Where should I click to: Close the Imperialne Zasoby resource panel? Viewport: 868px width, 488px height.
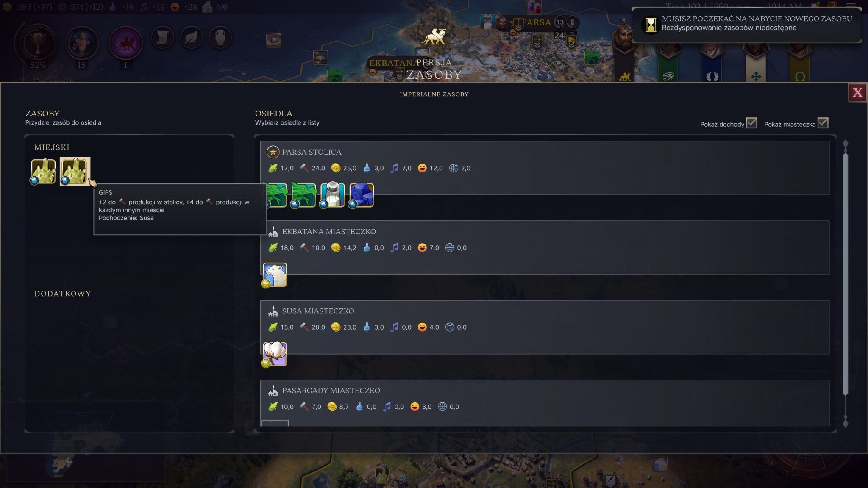pyautogui.click(x=857, y=92)
